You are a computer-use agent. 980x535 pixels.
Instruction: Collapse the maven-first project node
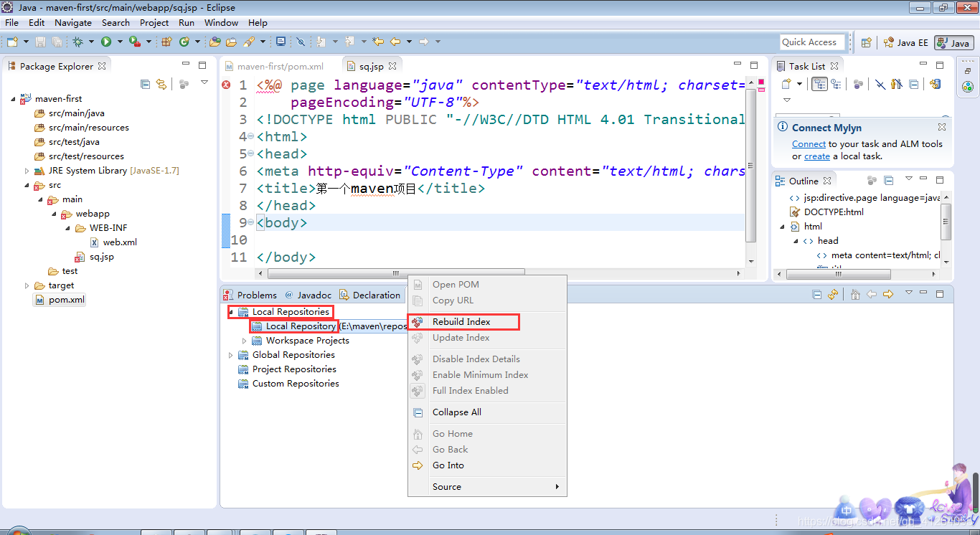click(14, 99)
